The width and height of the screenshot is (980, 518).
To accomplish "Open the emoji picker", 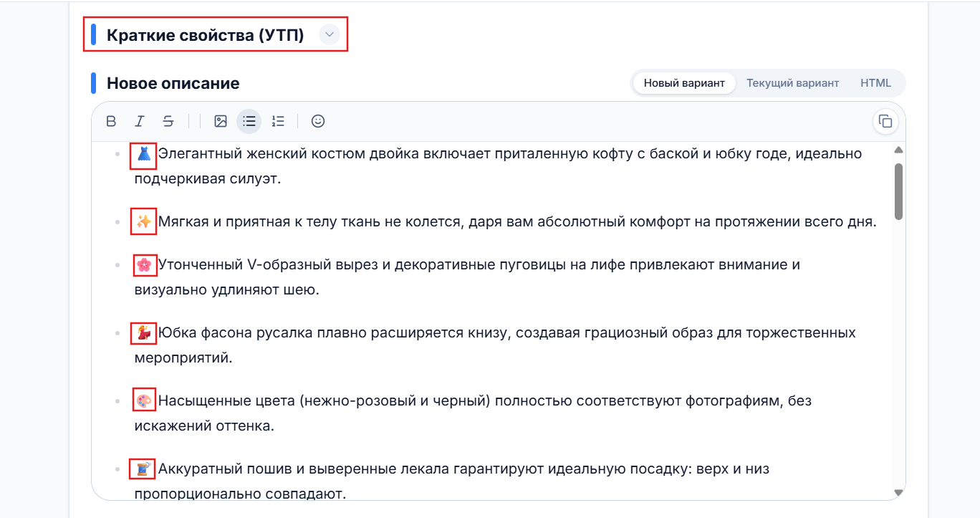I will (x=318, y=121).
